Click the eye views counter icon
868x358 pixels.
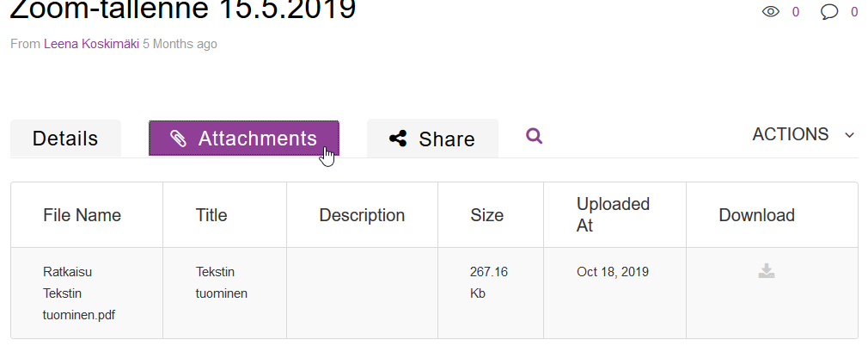point(771,12)
